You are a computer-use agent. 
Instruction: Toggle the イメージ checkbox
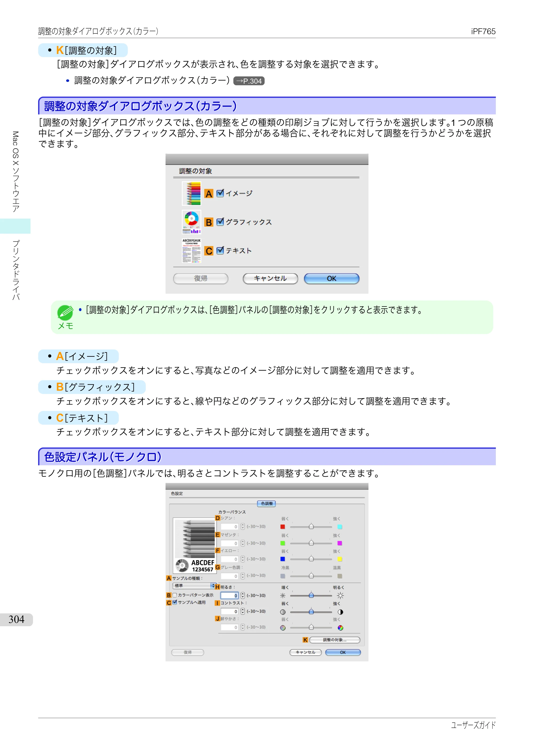220,193
